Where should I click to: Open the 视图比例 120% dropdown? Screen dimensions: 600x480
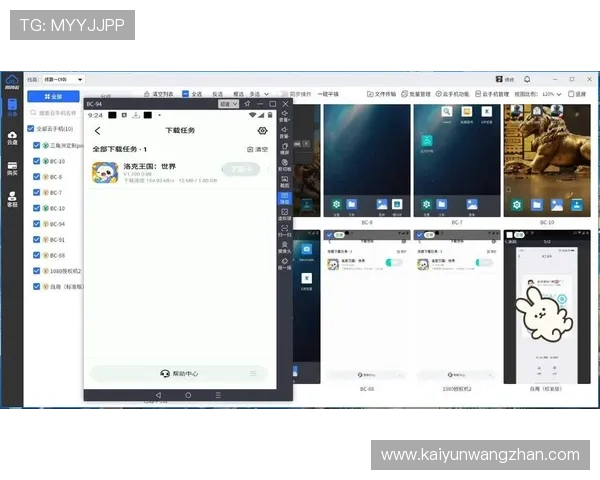click(551, 94)
